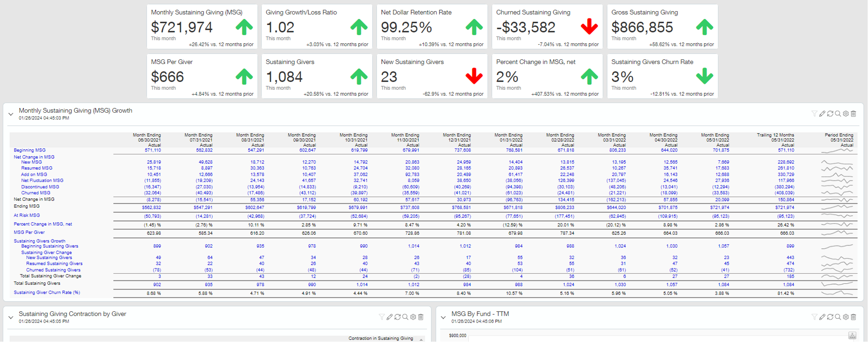Download the MSG By Fund chart

[x=852, y=335]
